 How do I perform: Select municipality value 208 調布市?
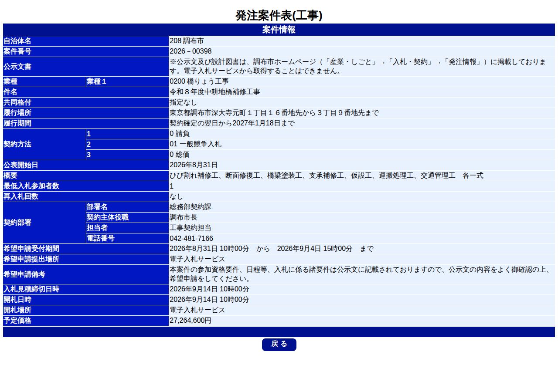tap(187, 41)
